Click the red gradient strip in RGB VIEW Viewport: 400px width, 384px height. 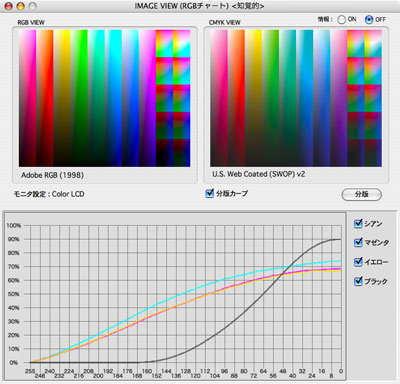pyautogui.click(x=45, y=98)
